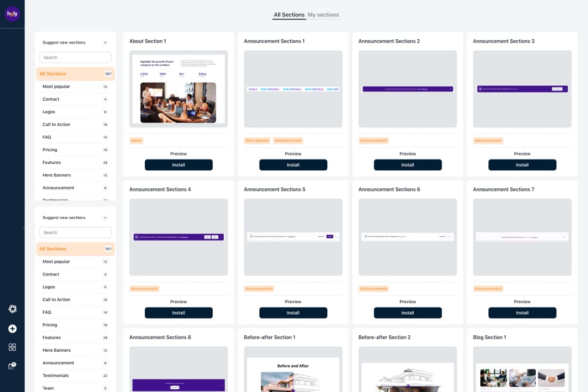Choose 'FAQ' in the lower category list
Viewport: 588px width, 392px height.
tap(75, 312)
